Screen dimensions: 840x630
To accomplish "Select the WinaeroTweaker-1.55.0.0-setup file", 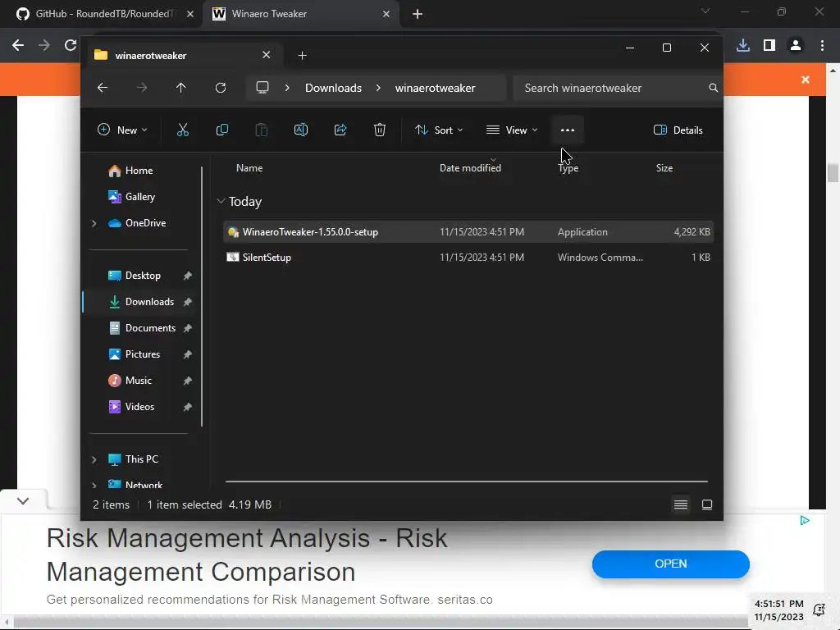I will click(468, 232).
